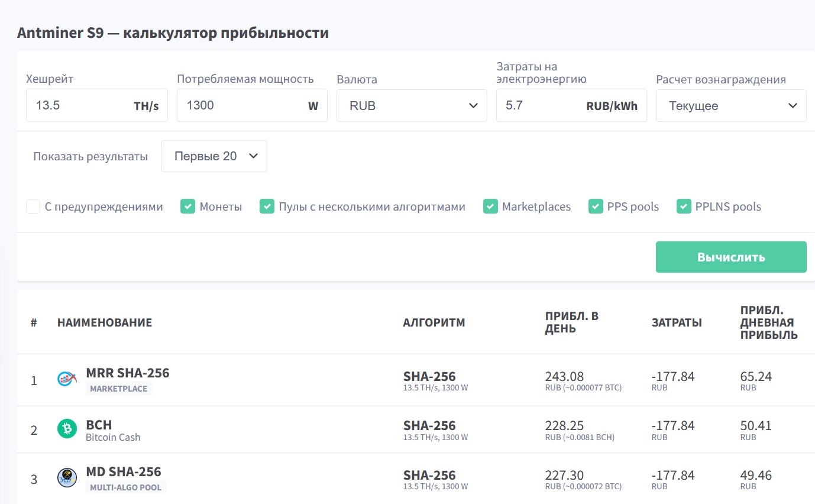Focus the power consumption field showing 1300
The image size is (815, 504).
[240, 106]
